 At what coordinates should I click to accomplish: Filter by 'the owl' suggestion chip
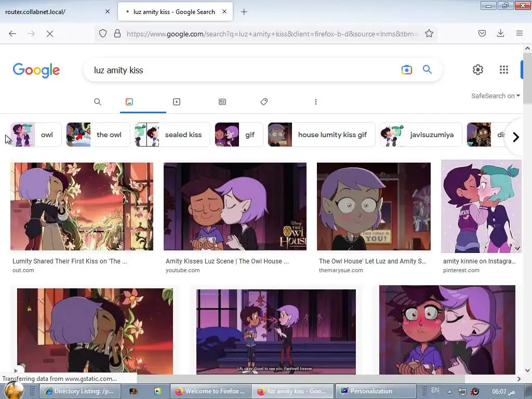click(98, 135)
